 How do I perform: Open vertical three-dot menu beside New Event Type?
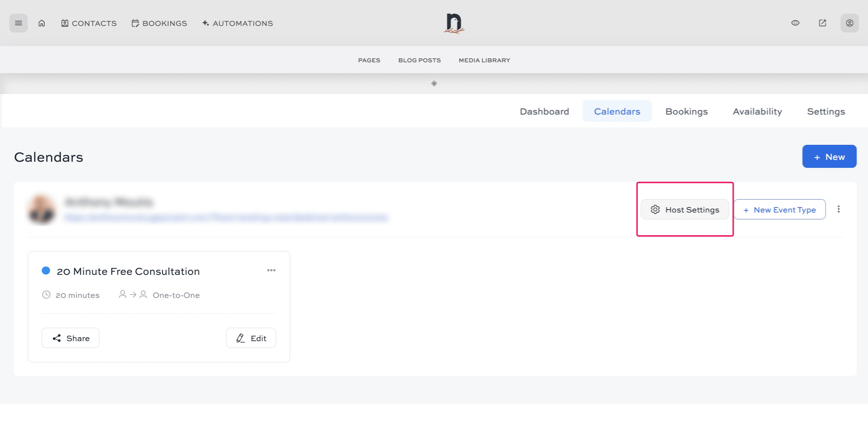[838, 209]
